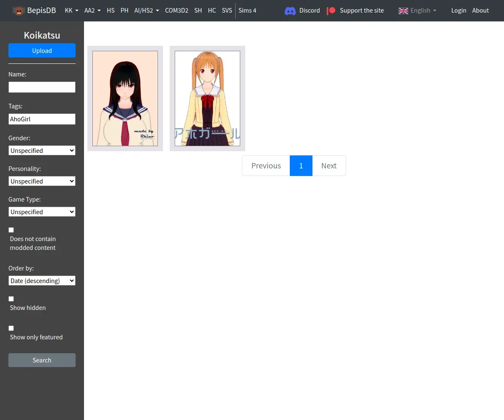Open the Sims 4 section

click(247, 10)
